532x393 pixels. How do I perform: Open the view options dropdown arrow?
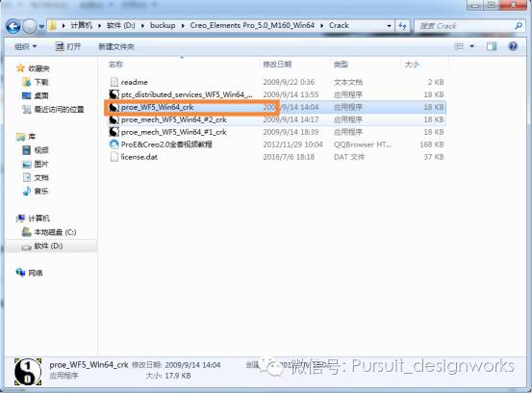(x=472, y=46)
